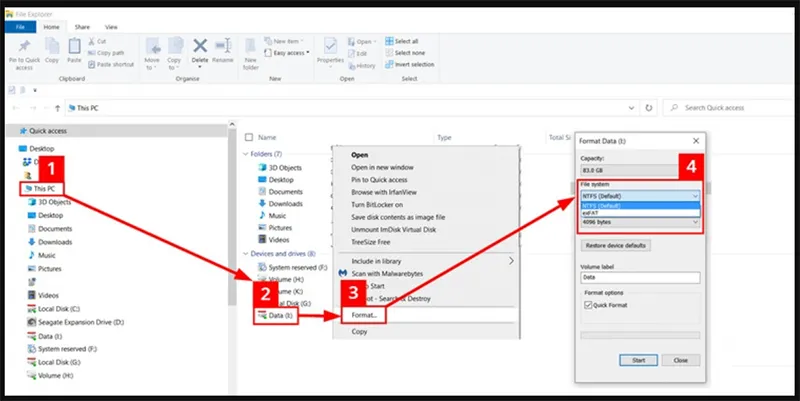Screen dimensions: 800x401
Task: Open the address bar history dropdown
Action: point(631,108)
